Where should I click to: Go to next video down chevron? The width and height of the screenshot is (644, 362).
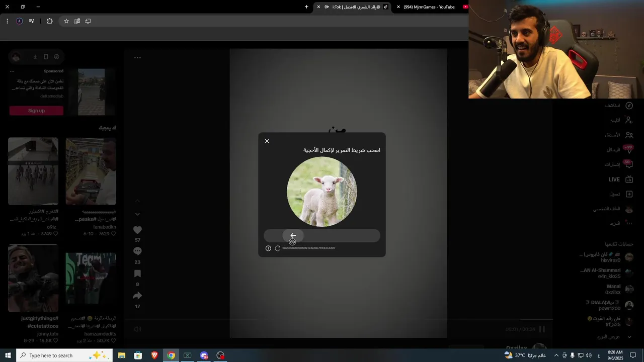point(137,214)
